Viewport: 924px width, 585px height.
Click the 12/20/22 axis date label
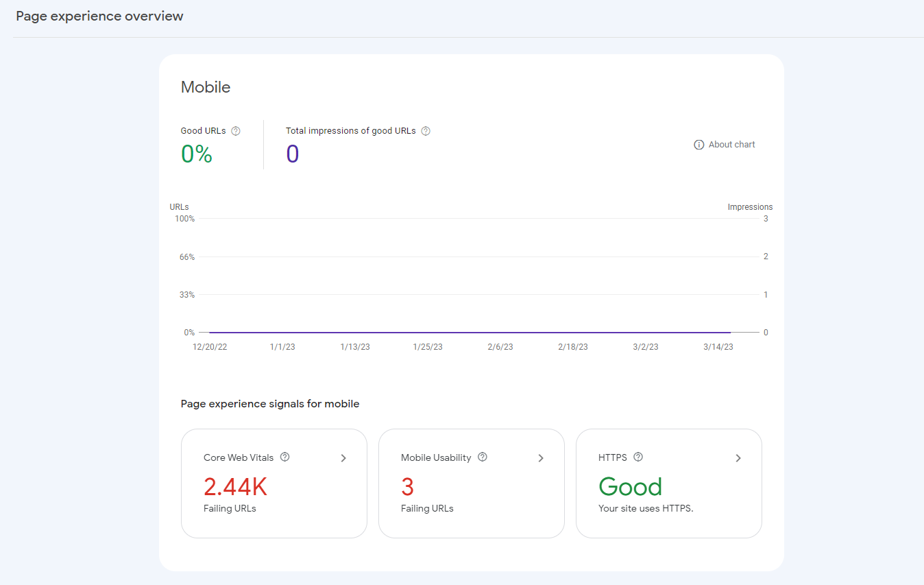coord(210,346)
